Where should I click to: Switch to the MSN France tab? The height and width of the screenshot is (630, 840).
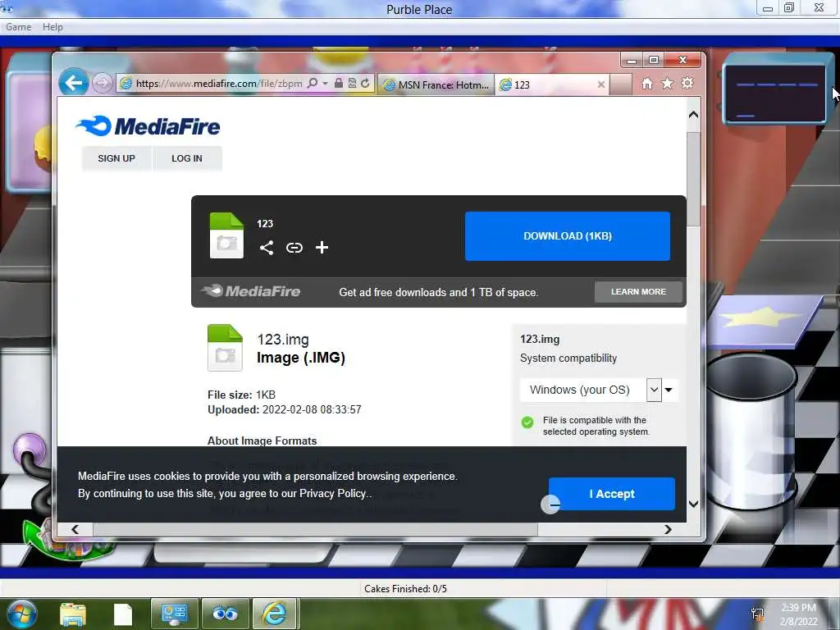[x=436, y=84]
